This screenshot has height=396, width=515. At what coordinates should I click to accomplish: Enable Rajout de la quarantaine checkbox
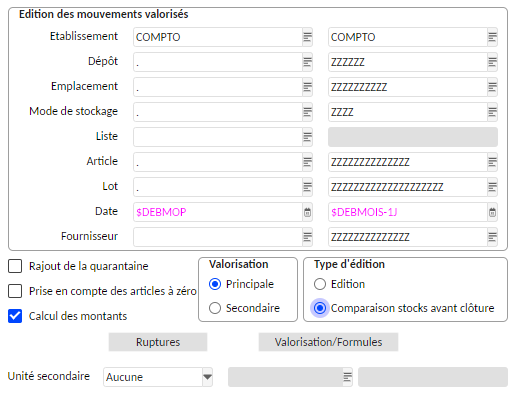coord(15,266)
